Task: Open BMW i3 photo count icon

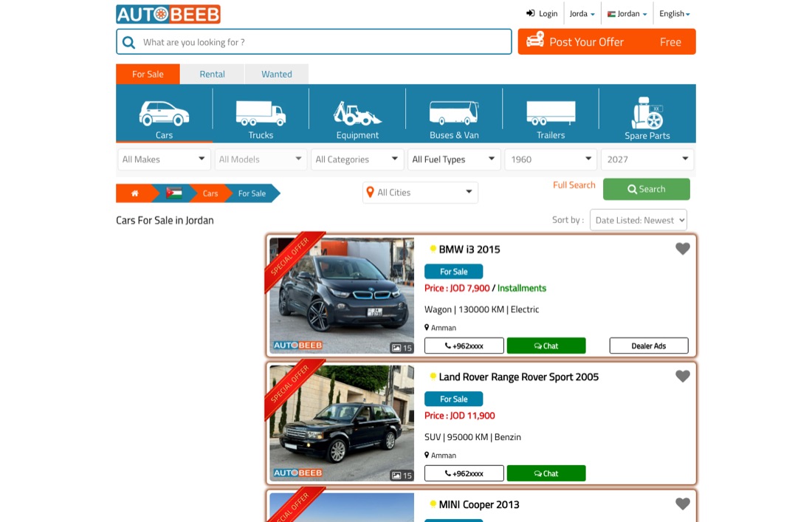Action: 402,348
